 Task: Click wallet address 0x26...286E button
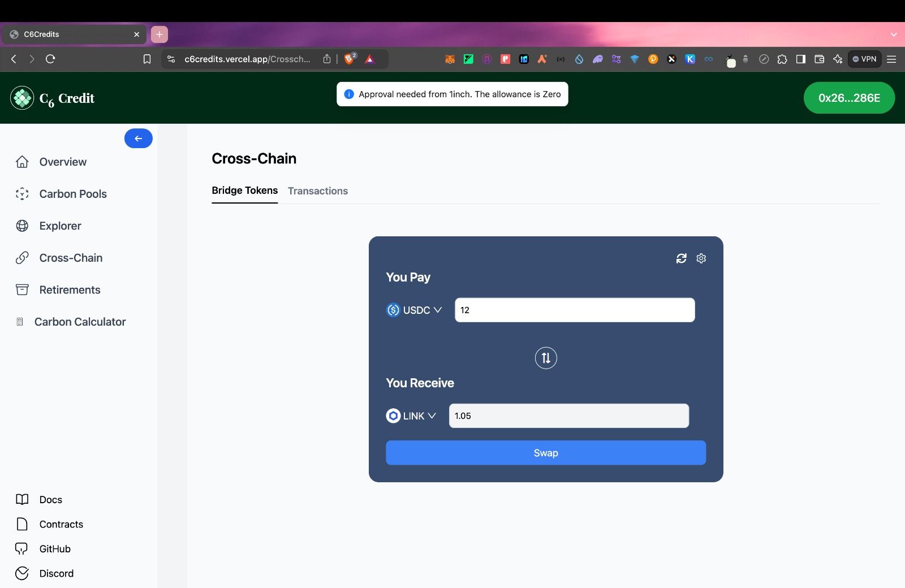pos(849,98)
